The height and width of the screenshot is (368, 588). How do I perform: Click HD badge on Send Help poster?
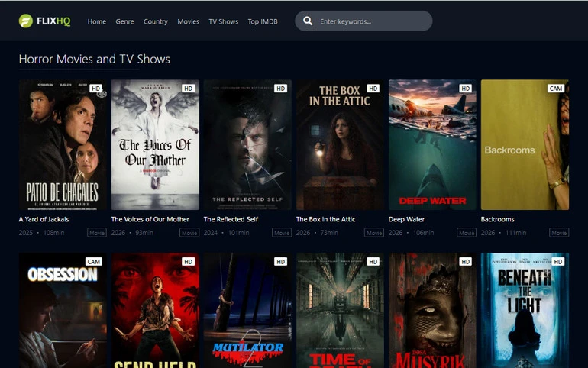click(x=189, y=262)
